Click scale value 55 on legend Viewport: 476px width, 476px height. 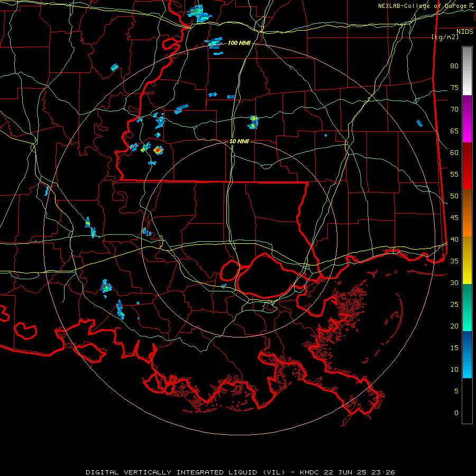coord(454,174)
